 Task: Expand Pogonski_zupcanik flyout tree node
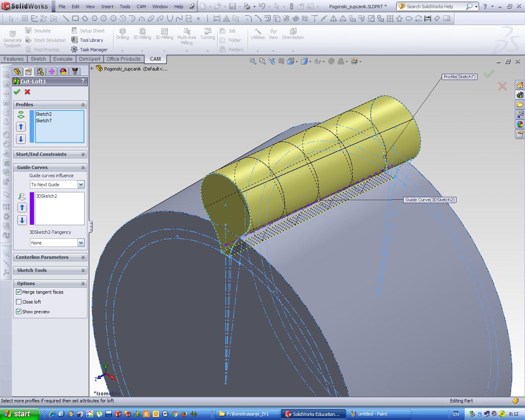click(92, 68)
